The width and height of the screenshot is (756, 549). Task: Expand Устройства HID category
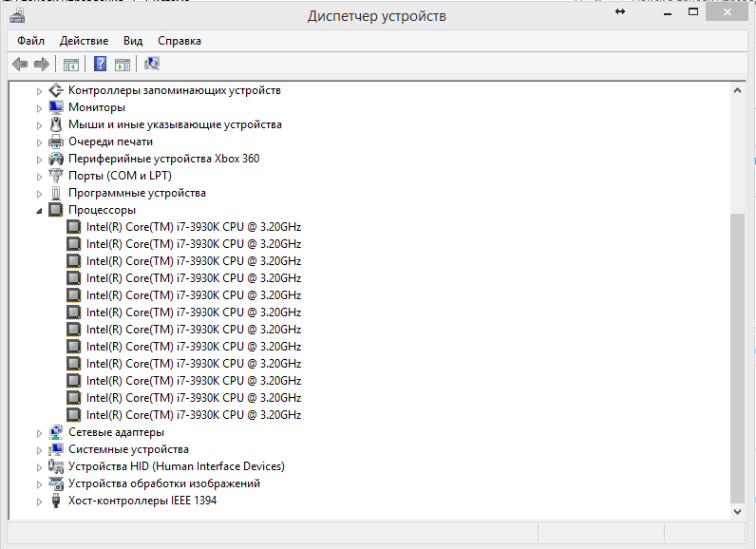pos(40,467)
